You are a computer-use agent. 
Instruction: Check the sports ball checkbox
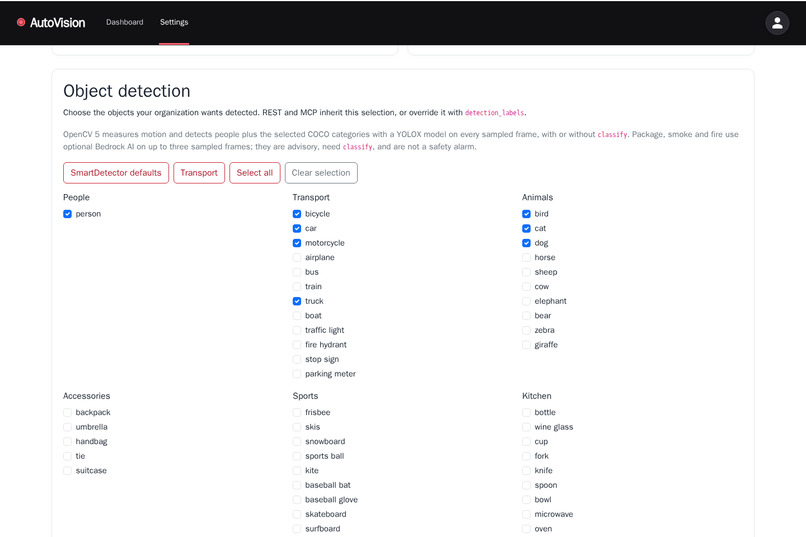pyautogui.click(x=297, y=456)
